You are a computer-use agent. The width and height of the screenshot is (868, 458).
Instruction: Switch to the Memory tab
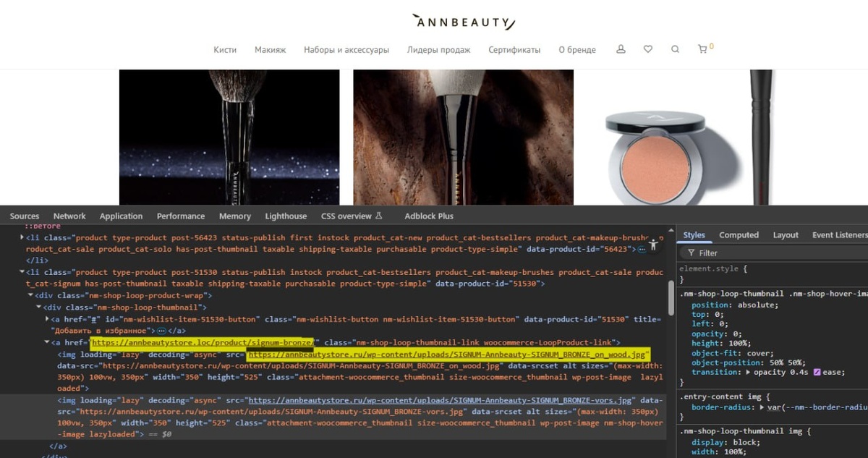pyautogui.click(x=235, y=216)
